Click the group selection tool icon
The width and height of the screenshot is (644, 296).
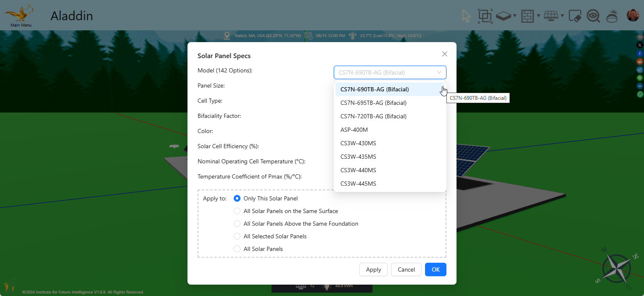[485, 16]
